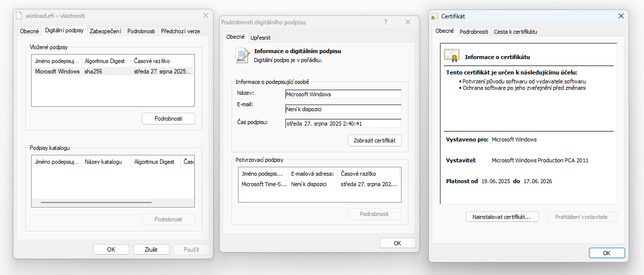
Task: Click the signature document icon in details dialog
Action: [242, 56]
